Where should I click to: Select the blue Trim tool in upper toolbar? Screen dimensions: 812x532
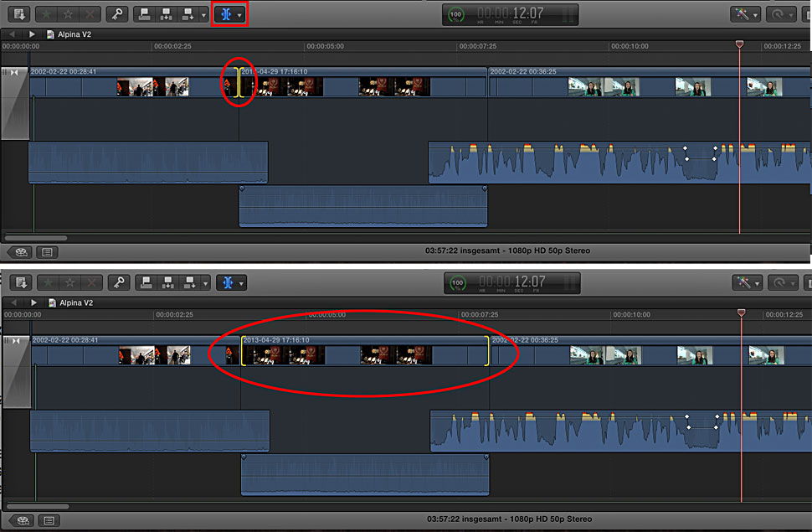pyautogui.click(x=226, y=14)
